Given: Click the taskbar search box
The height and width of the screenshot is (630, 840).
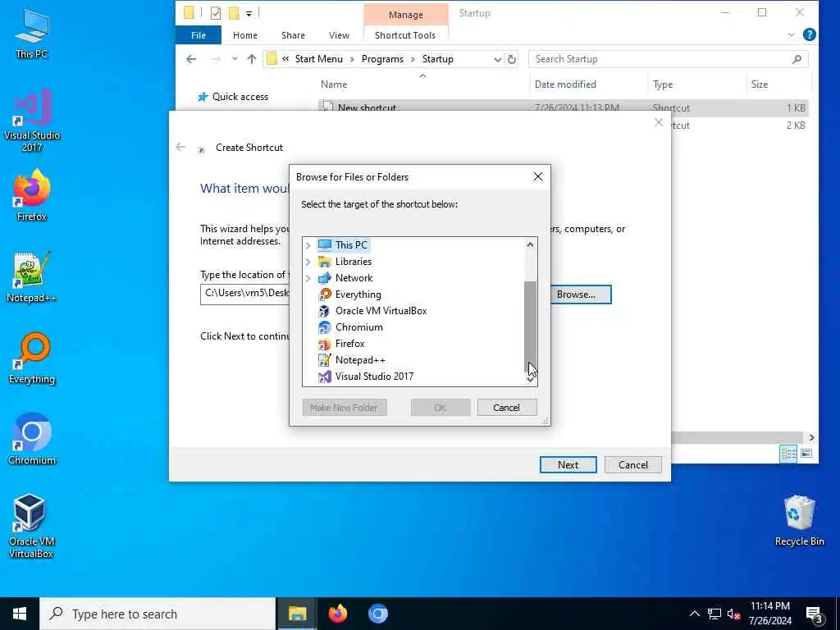Looking at the screenshot, I should click(x=157, y=614).
